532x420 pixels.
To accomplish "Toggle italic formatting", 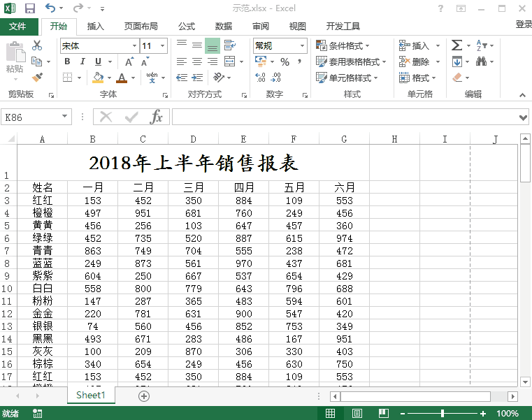I will pos(82,61).
